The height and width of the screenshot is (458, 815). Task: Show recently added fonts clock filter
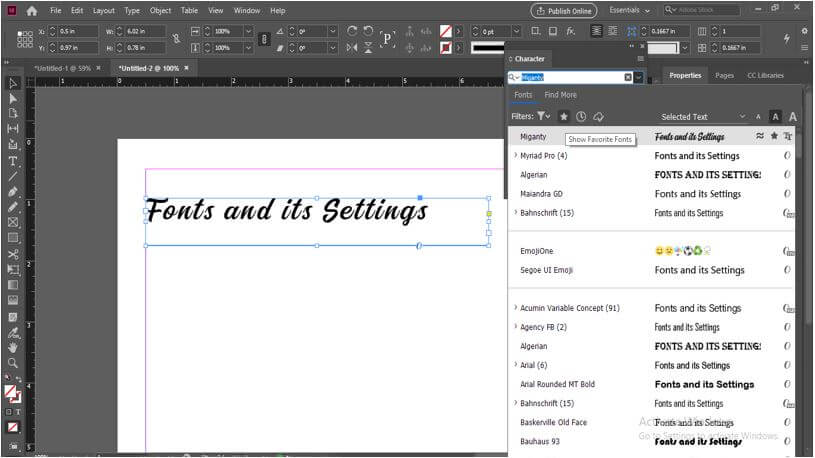point(581,117)
